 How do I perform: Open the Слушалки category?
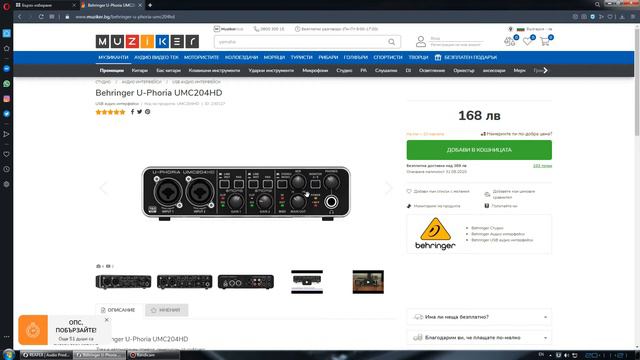386,71
